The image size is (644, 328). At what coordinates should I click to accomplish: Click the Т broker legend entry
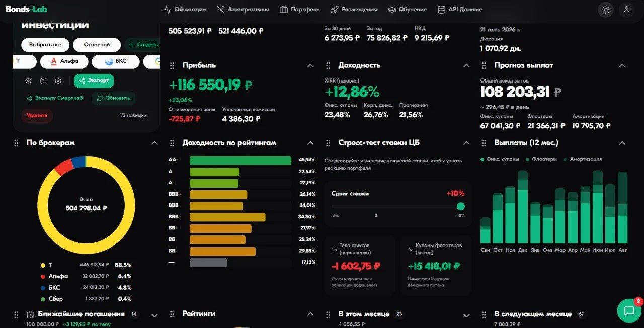tap(86, 265)
